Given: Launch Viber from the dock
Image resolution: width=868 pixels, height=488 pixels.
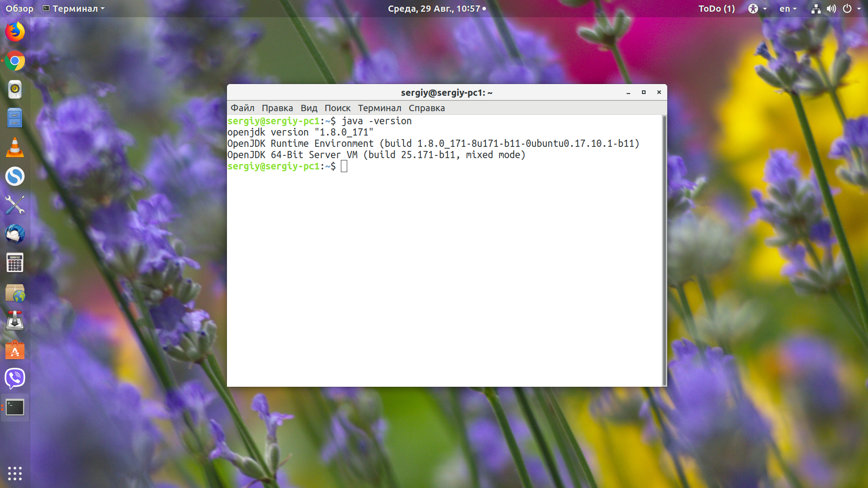Looking at the screenshot, I should [x=15, y=379].
